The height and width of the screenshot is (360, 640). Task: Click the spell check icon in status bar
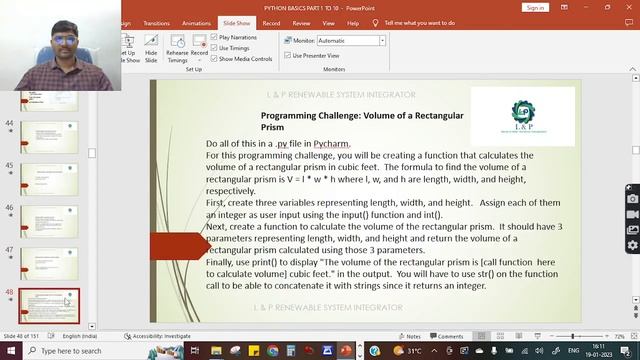[x=51, y=336]
